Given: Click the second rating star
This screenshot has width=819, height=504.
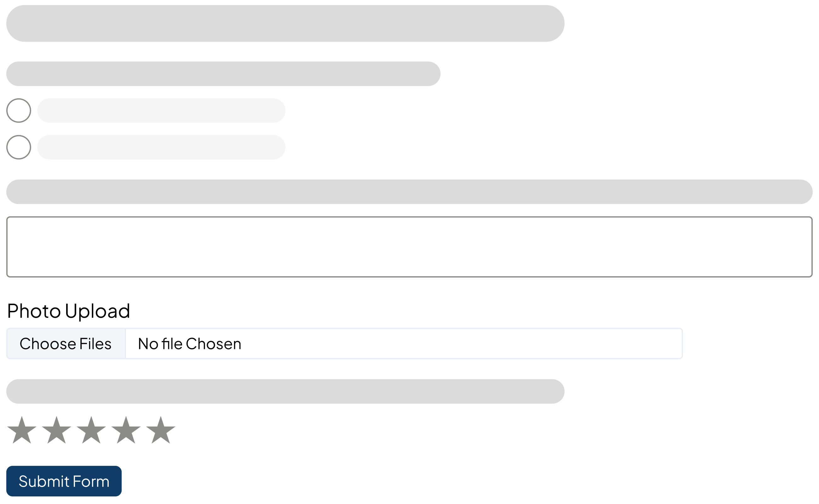Looking at the screenshot, I should tap(56, 430).
